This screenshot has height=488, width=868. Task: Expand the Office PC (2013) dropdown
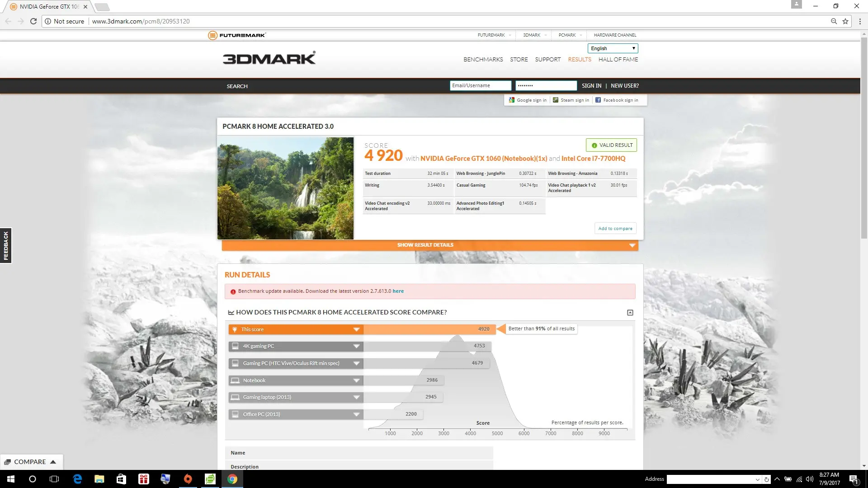click(x=356, y=414)
